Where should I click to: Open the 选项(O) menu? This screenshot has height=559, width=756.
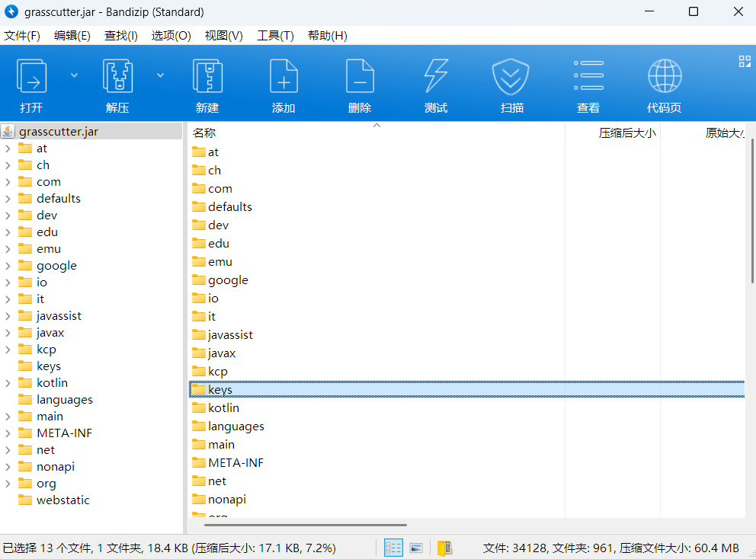171,36
